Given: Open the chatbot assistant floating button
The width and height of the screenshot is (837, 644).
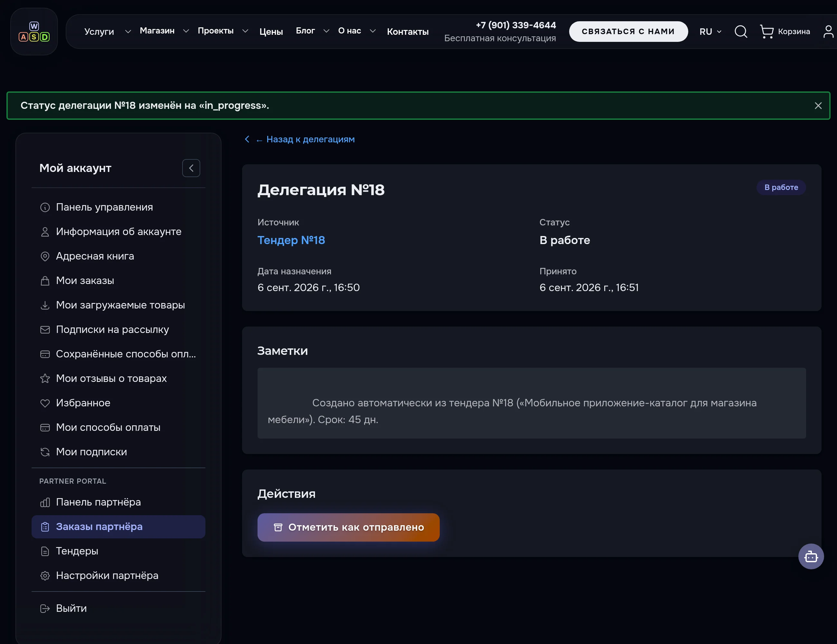Looking at the screenshot, I should 811,556.
